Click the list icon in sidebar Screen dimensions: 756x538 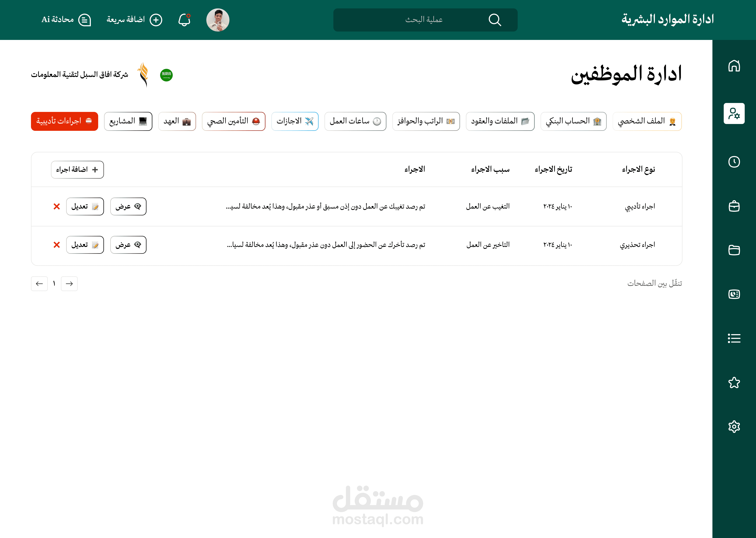(x=734, y=338)
